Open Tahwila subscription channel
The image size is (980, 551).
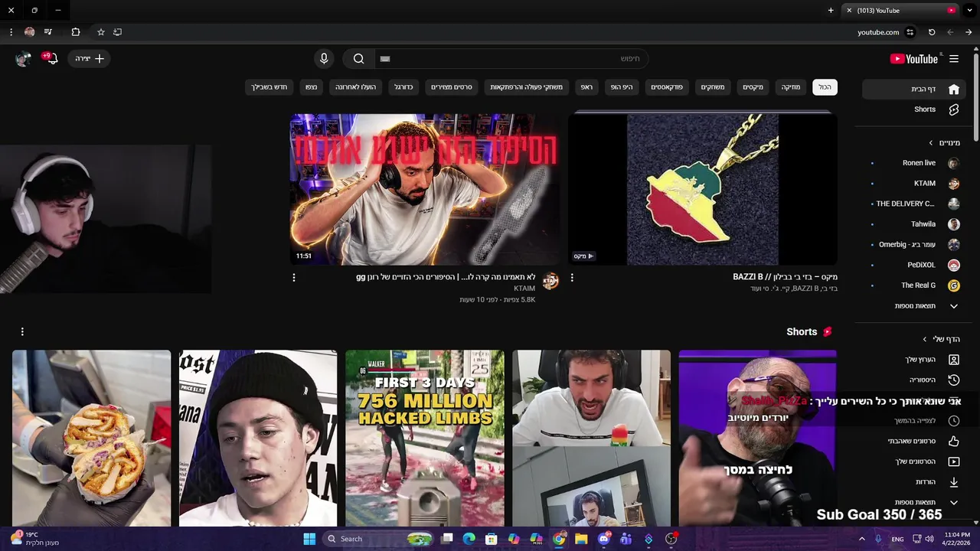click(x=915, y=224)
